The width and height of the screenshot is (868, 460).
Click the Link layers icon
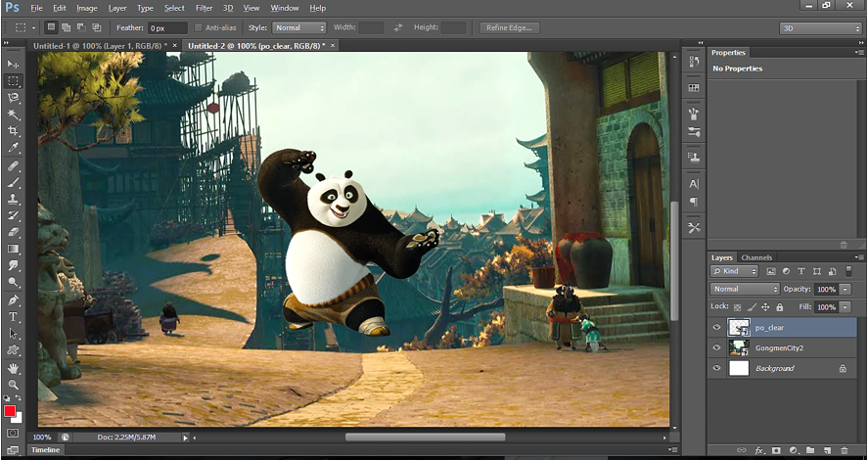[x=742, y=450]
